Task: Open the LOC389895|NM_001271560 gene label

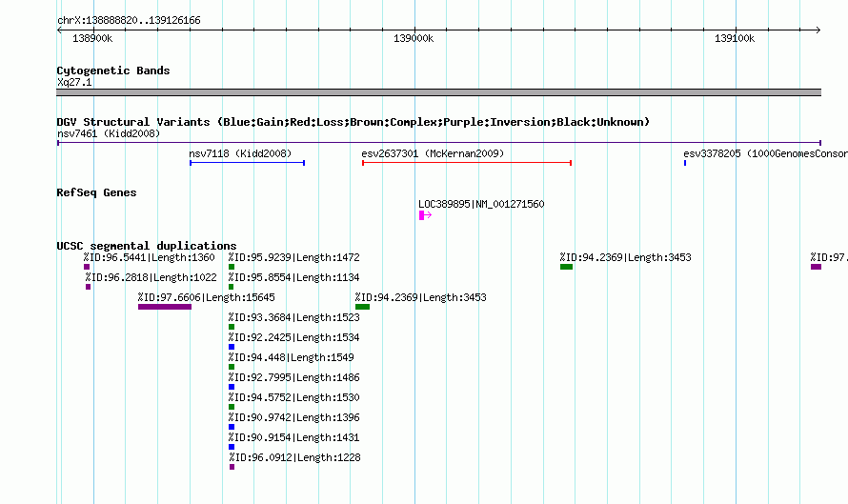Action: [x=481, y=204]
